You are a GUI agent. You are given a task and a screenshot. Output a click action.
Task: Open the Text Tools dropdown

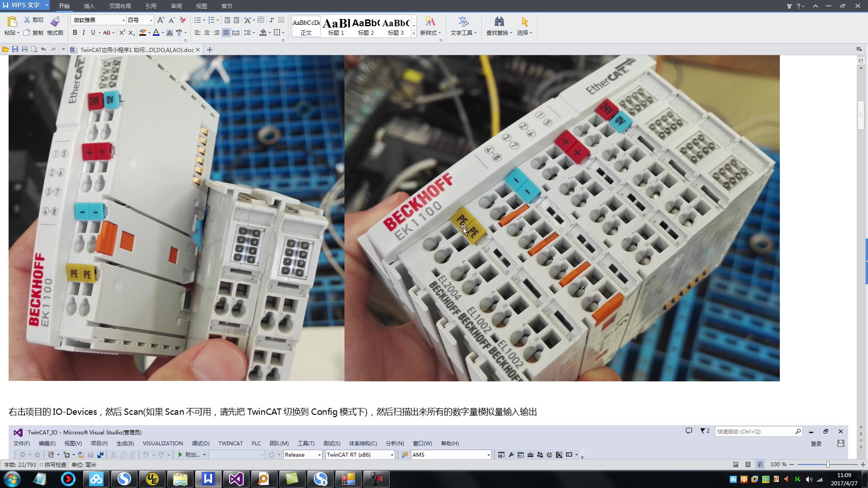click(463, 33)
